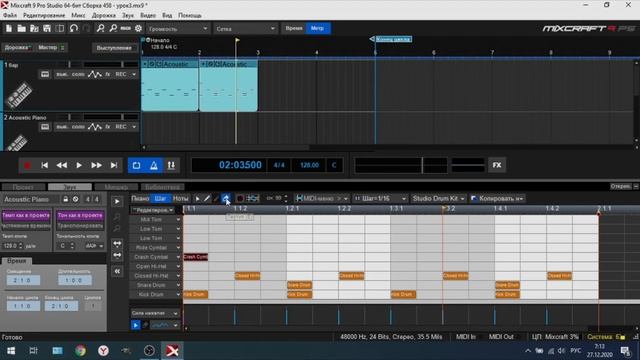
Task: Select the pencil draw tool in editor
Action: click(x=207, y=199)
